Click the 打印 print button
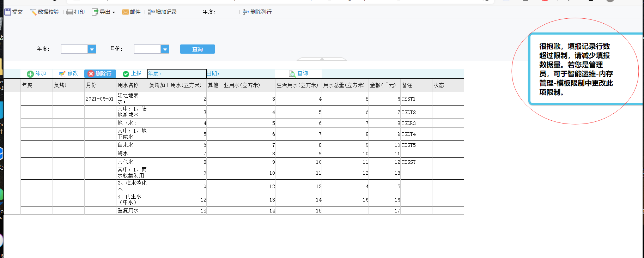Viewport: 644px width, 258px height. pos(75,12)
